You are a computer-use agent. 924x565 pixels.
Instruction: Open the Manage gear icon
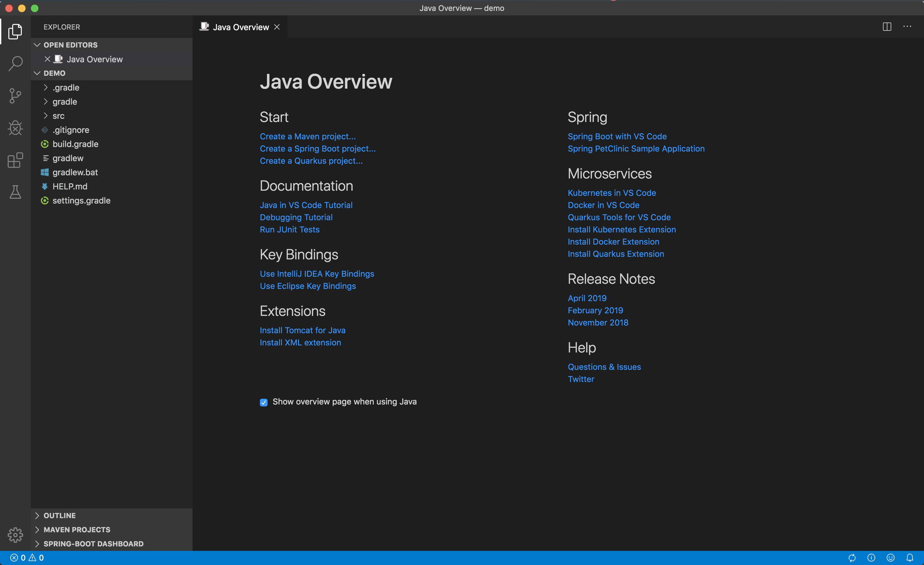15,535
